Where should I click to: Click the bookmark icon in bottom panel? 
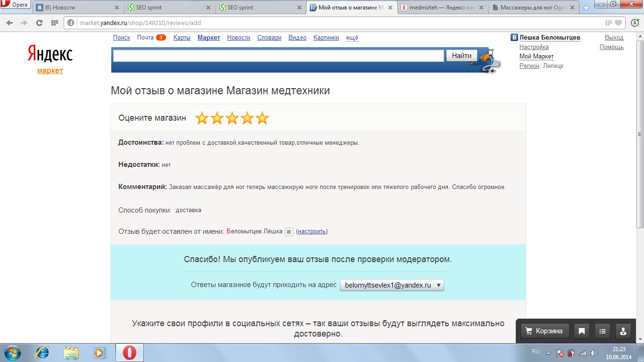click(x=582, y=331)
